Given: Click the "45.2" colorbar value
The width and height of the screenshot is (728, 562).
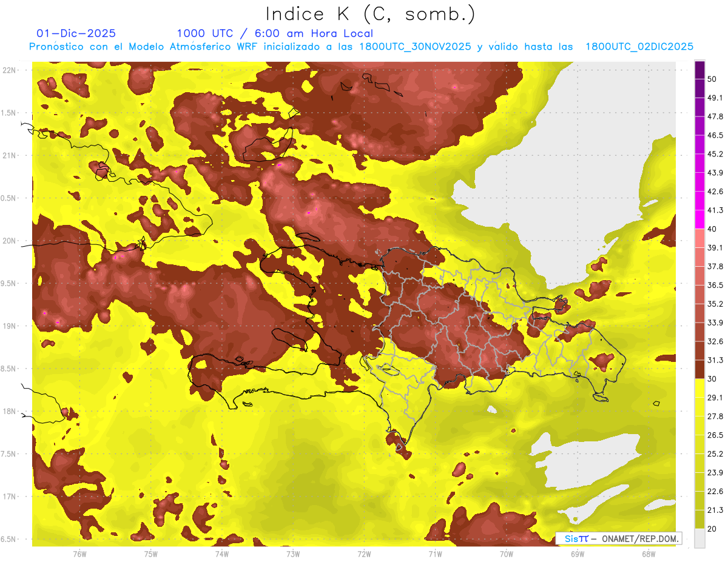Looking at the screenshot, I should [715, 154].
